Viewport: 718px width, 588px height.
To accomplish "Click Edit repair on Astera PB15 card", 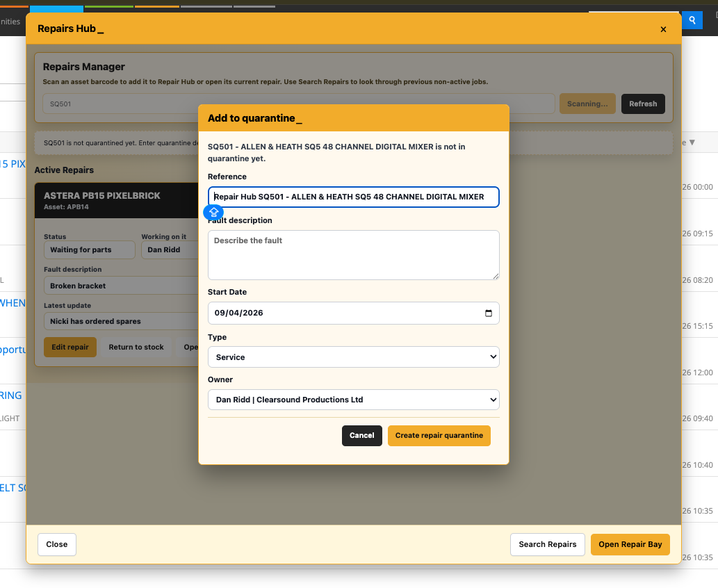I will tap(70, 347).
